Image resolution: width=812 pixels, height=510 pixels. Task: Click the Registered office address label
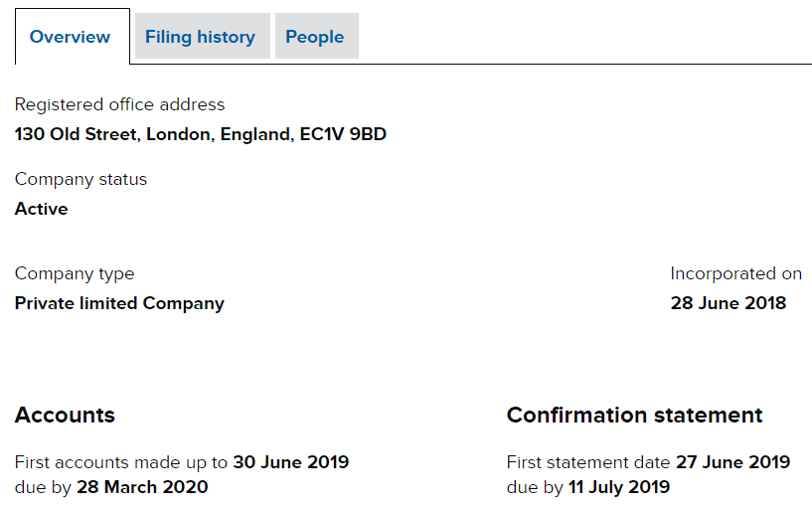(x=119, y=104)
